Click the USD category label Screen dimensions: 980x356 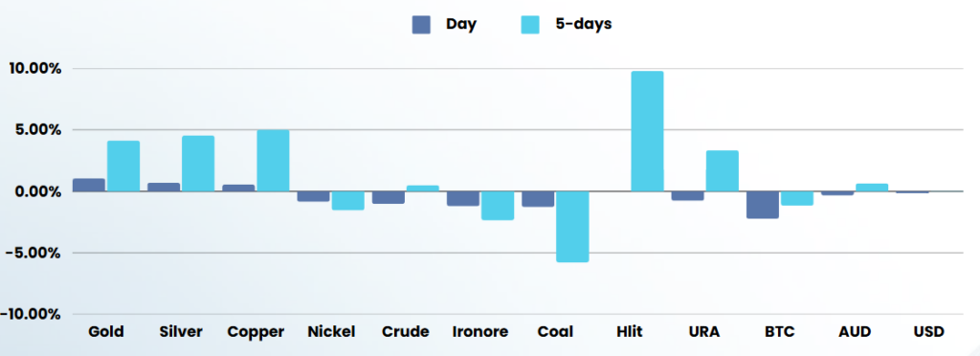pyautogui.click(x=928, y=331)
